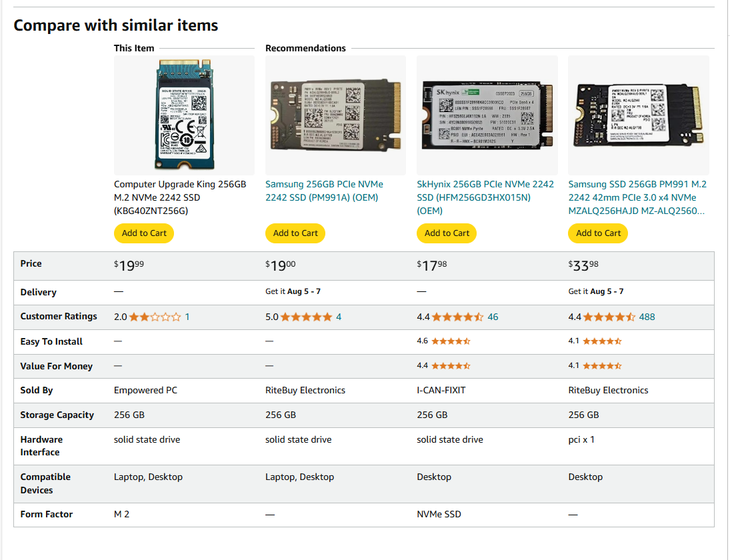Click the Value For Money row label
The image size is (730, 560).
(56, 367)
